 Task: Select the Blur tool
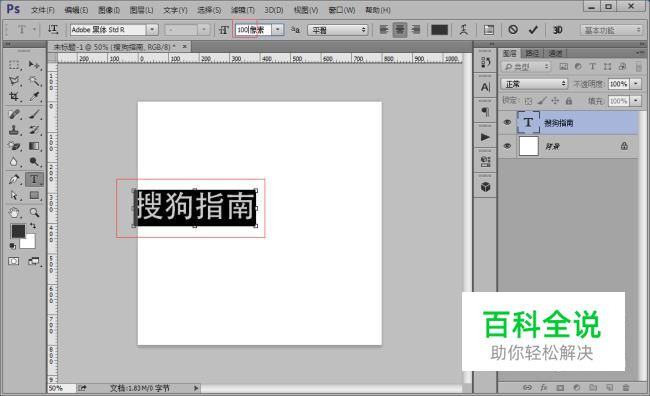click(x=14, y=162)
